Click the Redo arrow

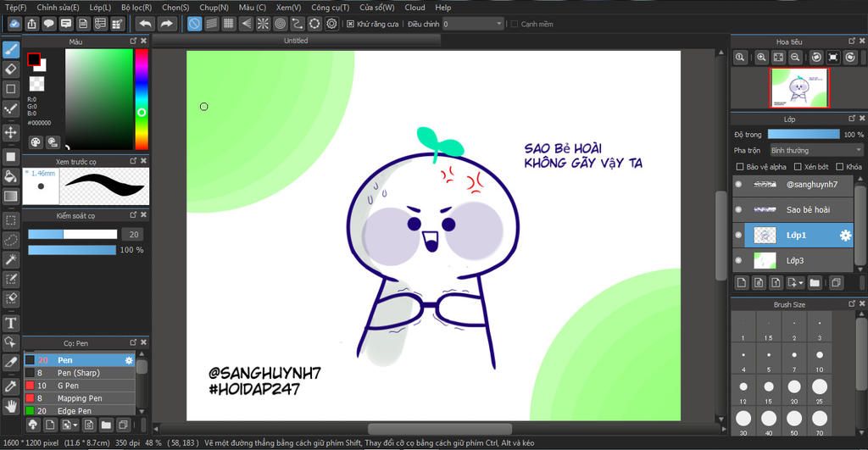(x=166, y=24)
